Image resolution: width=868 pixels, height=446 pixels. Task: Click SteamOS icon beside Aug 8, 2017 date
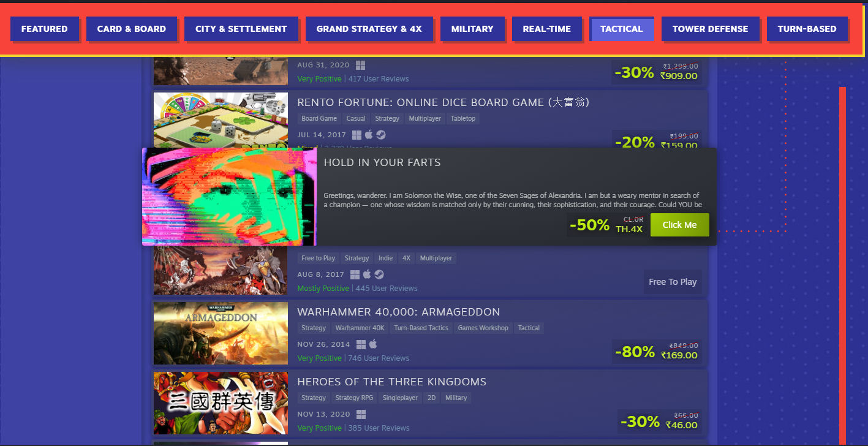pos(379,274)
